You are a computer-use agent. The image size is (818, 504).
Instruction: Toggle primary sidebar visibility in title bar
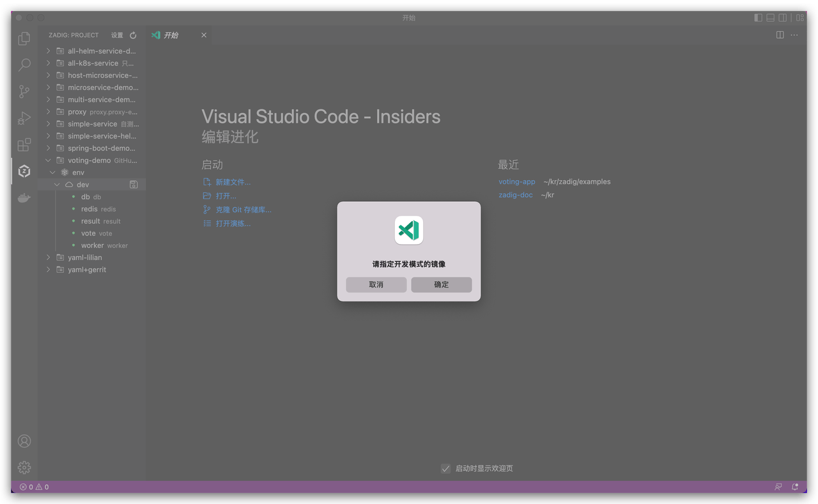pyautogui.click(x=758, y=17)
